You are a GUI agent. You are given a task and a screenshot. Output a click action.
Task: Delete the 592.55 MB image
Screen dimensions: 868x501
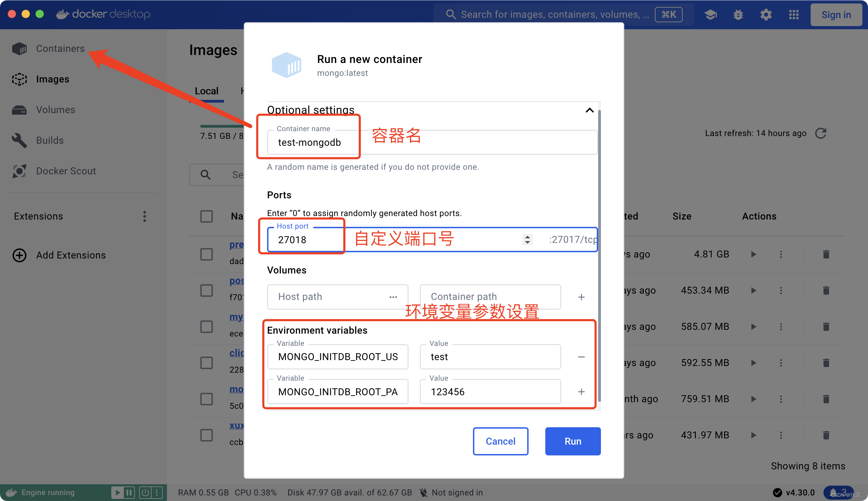pyautogui.click(x=826, y=363)
